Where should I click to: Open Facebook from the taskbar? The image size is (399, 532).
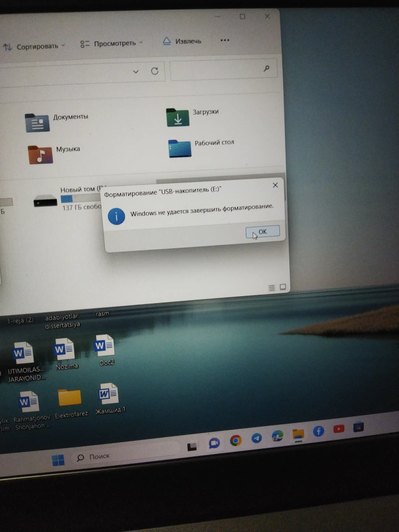pyautogui.click(x=318, y=431)
